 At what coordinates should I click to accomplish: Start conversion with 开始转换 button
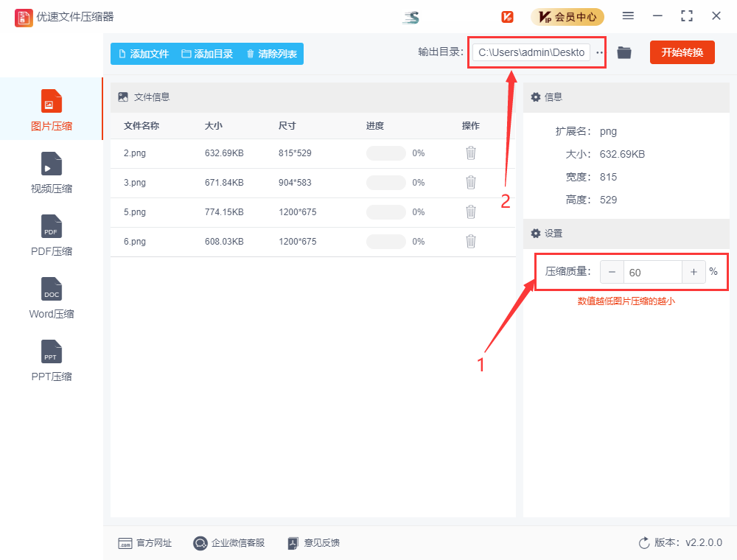click(x=682, y=52)
